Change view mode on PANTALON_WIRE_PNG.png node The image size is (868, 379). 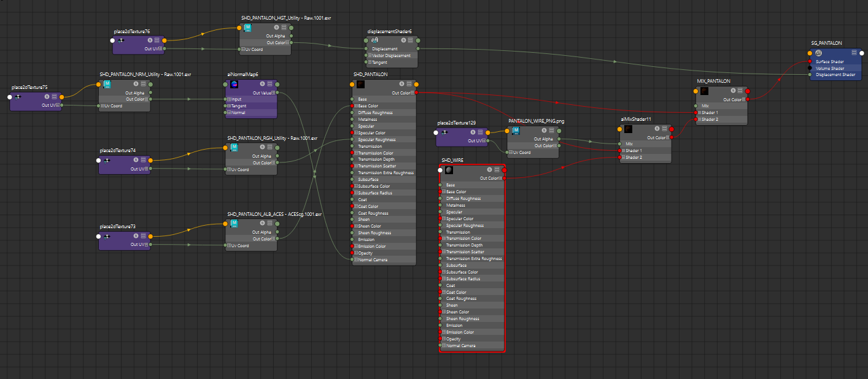551,131
